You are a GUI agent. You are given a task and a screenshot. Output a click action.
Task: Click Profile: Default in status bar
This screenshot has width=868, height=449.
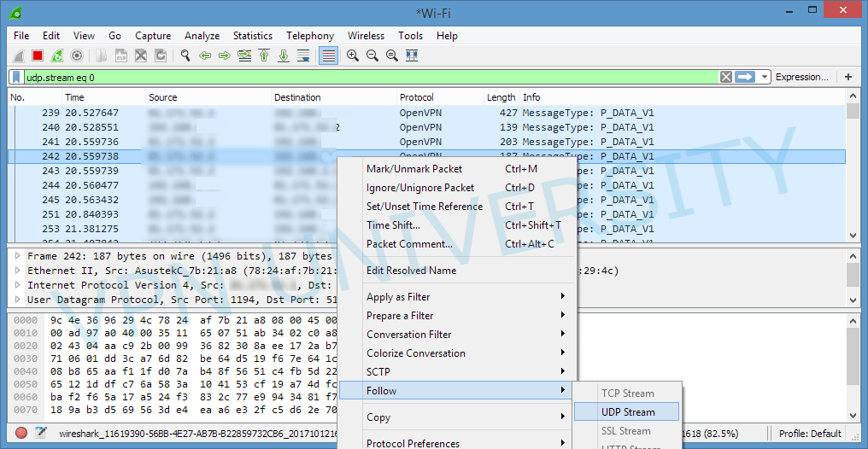click(810, 434)
